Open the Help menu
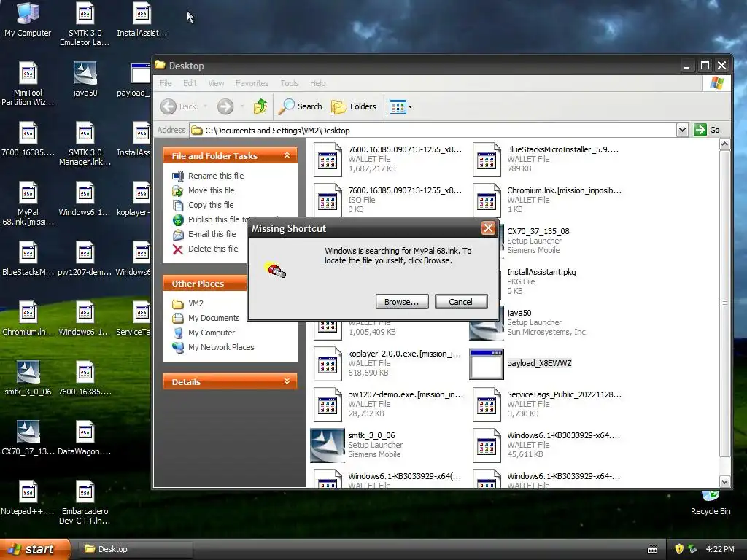The image size is (747, 560). coord(318,83)
